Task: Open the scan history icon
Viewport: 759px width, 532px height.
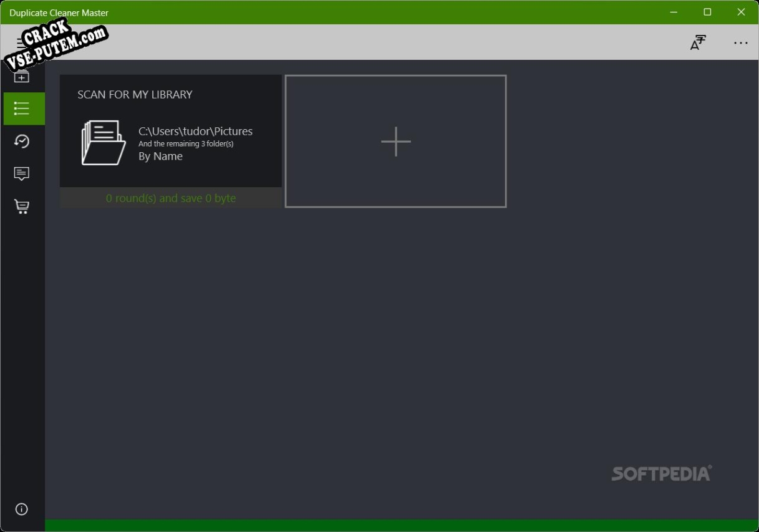Action: pyautogui.click(x=22, y=142)
